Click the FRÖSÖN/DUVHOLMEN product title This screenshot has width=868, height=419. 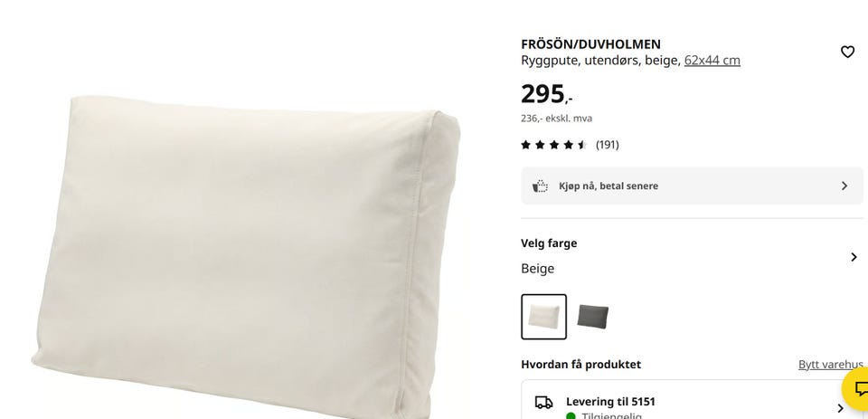point(590,44)
